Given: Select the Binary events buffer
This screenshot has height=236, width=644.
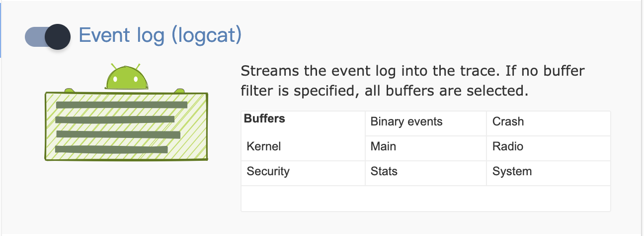Looking at the screenshot, I should pos(406,122).
